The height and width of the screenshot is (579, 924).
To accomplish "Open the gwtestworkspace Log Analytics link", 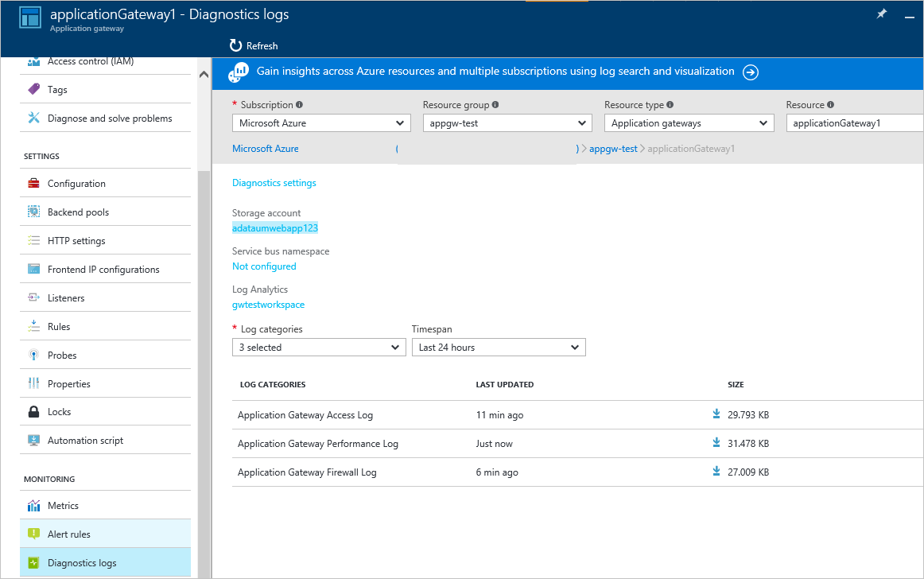I will pos(268,305).
